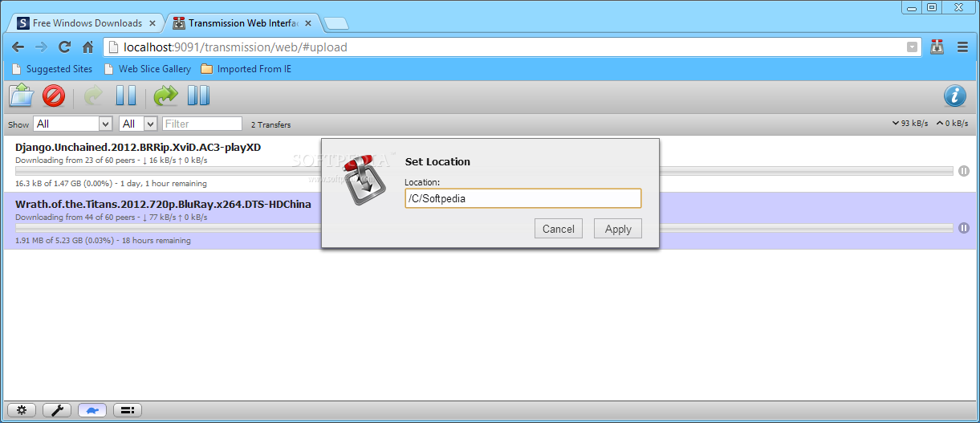Click '16.3 kB of 1.47 GB' status text
980x423 pixels.
click(x=111, y=184)
